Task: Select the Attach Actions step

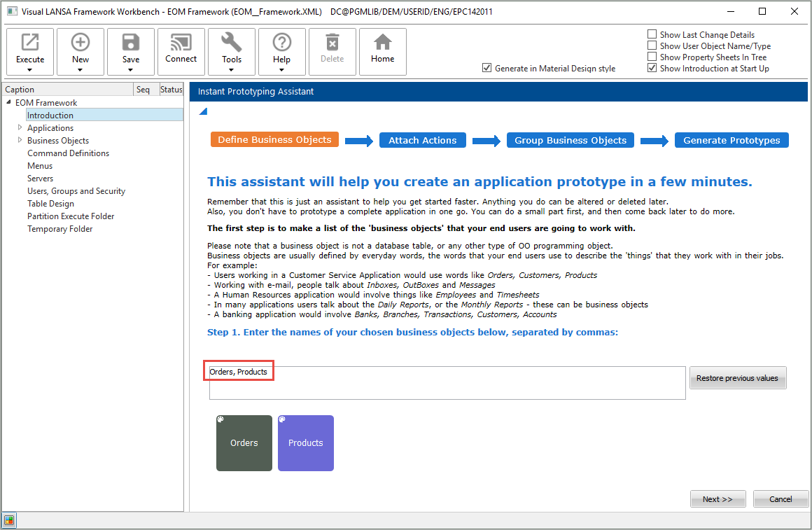Action: 423,141
